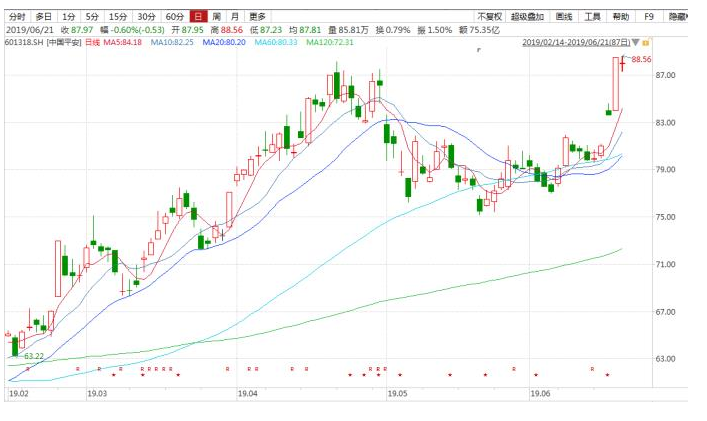Switch to the 15分 period
The width and height of the screenshot is (707, 421).
tap(118, 17)
